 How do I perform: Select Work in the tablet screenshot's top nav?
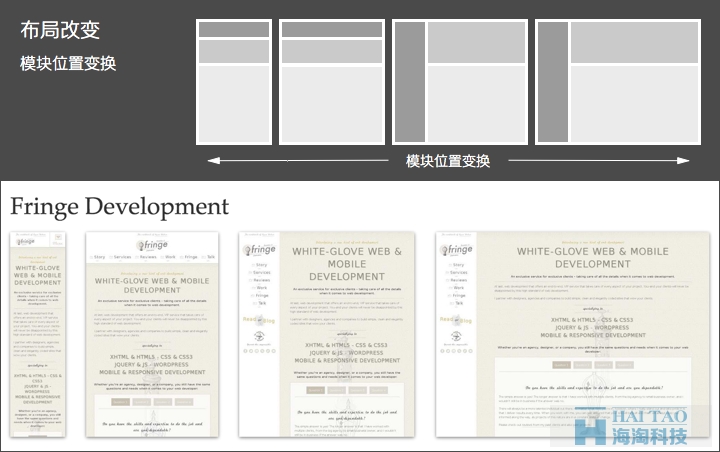coord(169,257)
